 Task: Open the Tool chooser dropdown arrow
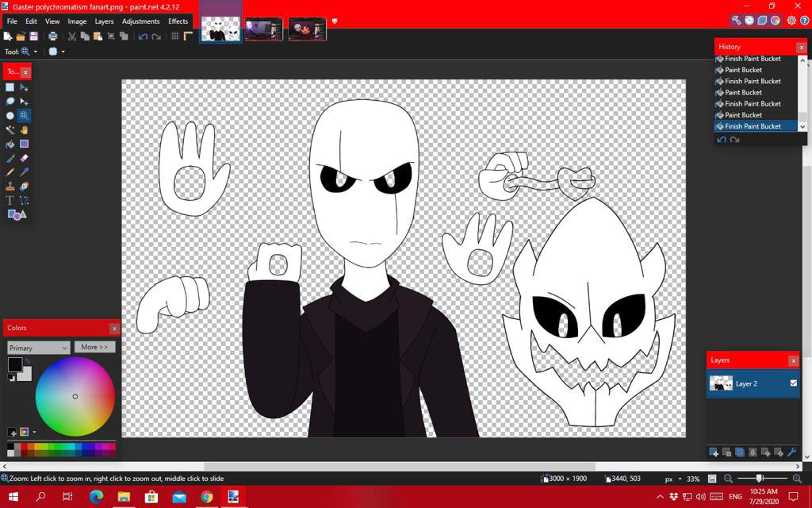(x=35, y=52)
